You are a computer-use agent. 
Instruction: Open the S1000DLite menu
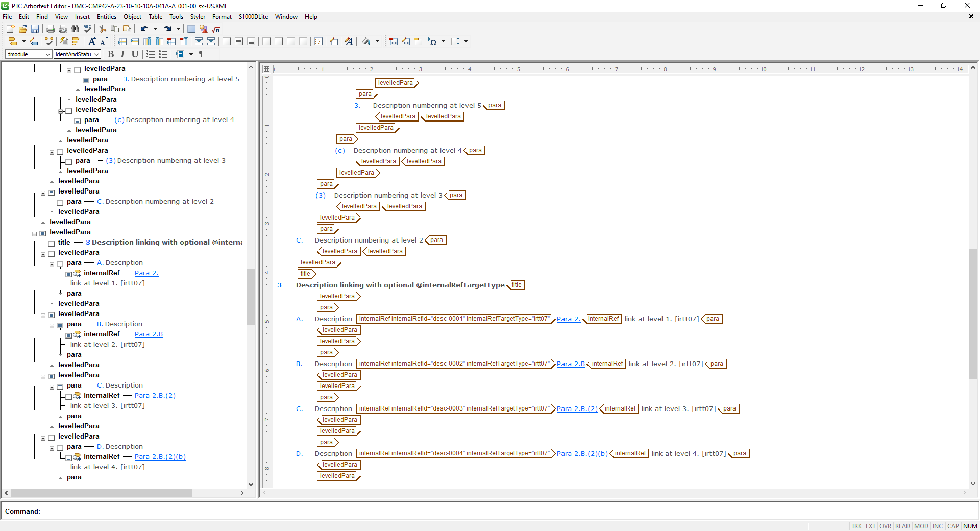tap(253, 17)
